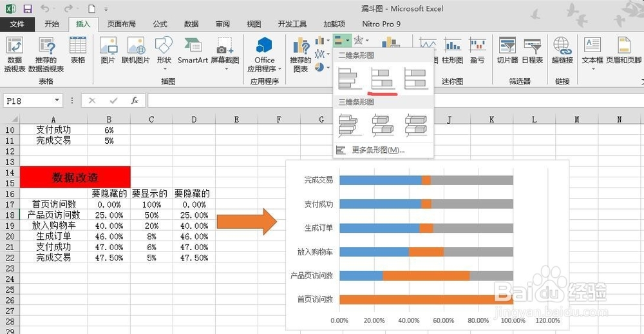Click More Bar Charts (更多条形图) entry
The image size is (644, 334).
(x=383, y=150)
